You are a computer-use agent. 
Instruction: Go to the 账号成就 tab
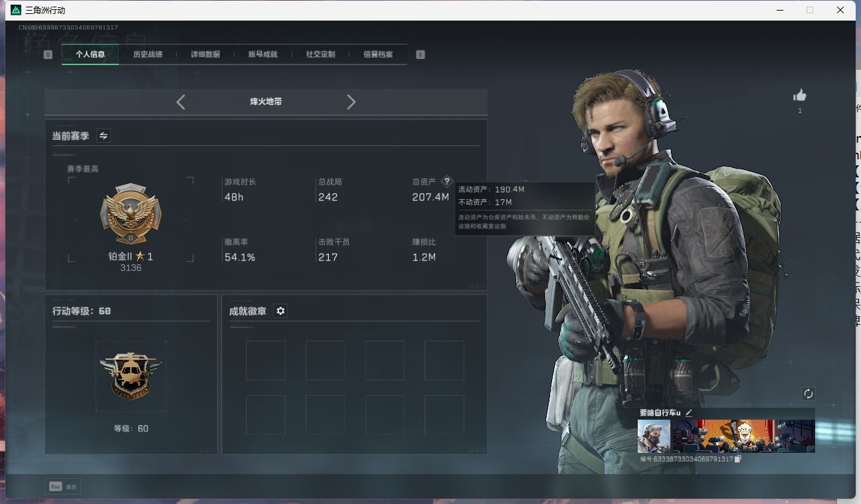262,54
